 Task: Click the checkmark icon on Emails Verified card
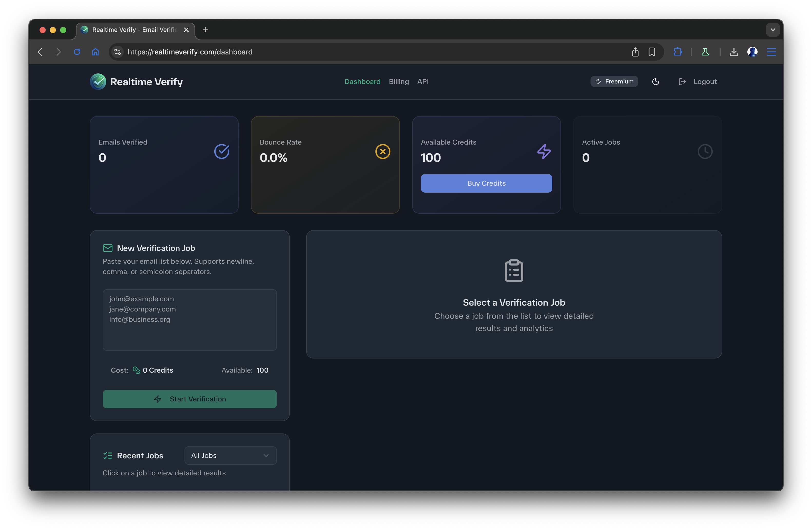click(222, 151)
